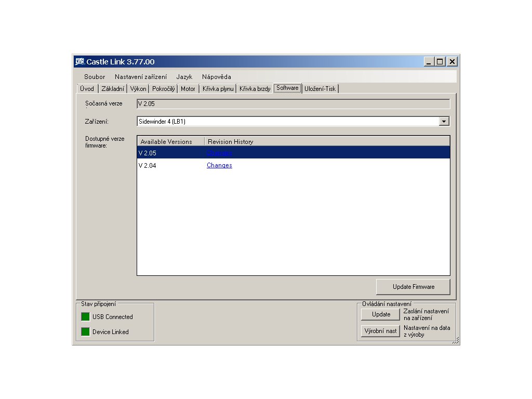Click the Device Linked status text

point(111,331)
